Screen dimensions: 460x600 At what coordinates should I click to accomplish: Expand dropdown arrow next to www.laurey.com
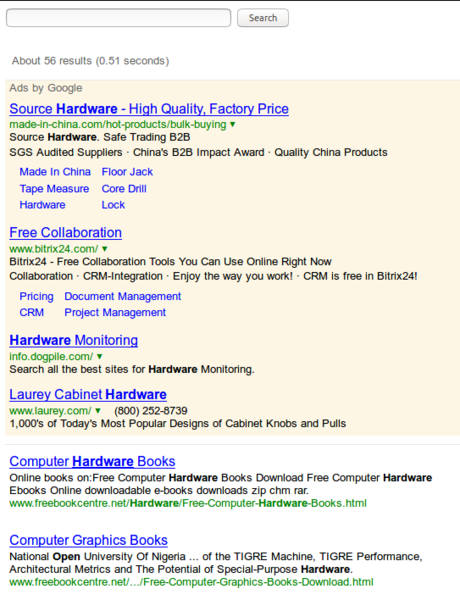(98, 411)
